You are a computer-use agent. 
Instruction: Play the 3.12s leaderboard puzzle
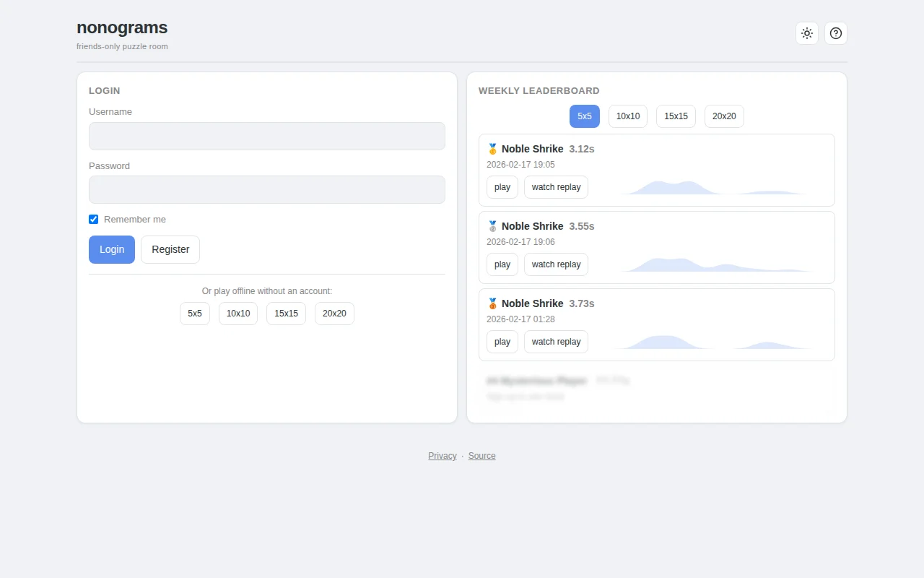tap(502, 187)
